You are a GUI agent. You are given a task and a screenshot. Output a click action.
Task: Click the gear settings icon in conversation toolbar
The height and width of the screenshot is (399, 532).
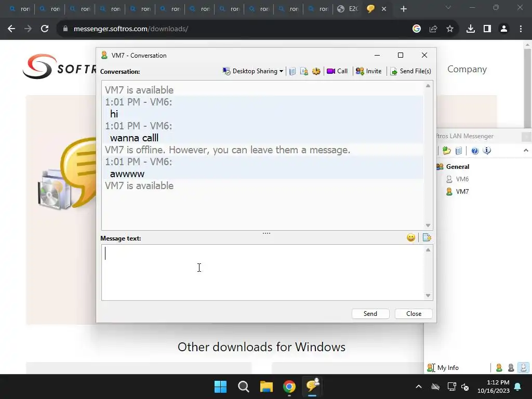point(316,71)
